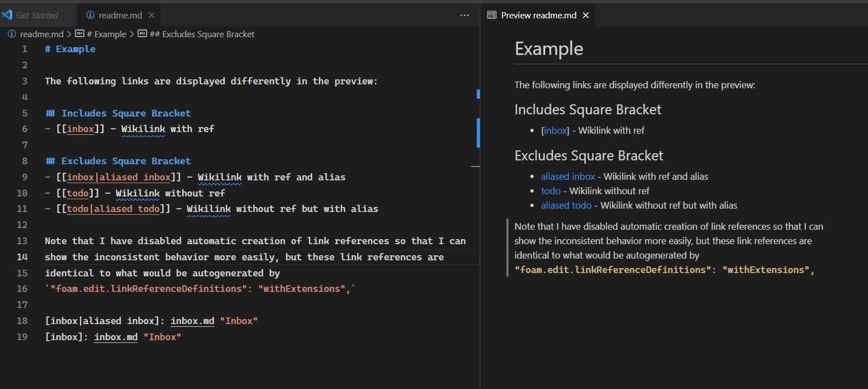The width and height of the screenshot is (868, 389).
Task: Click inbox.md link on line 18
Action: [192, 321]
